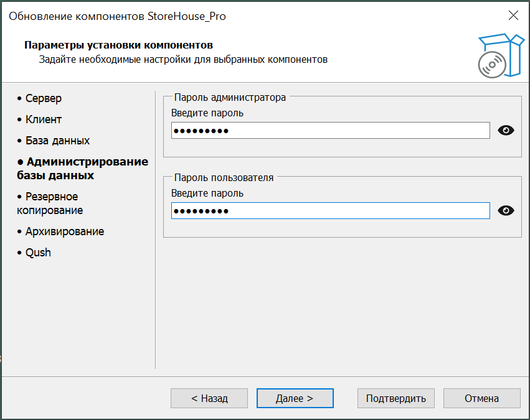Image resolution: width=530 pixels, height=420 pixels.
Task: Select the База данных section
Action: coord(57,141)
